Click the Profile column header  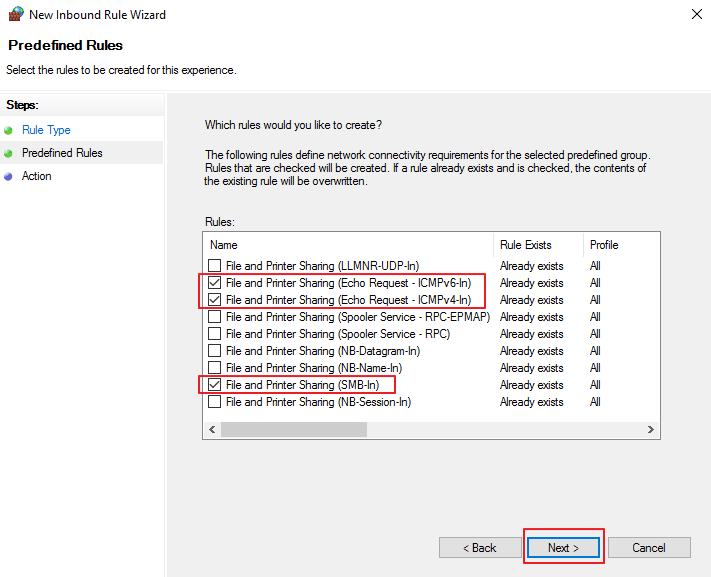pos(604,245)
